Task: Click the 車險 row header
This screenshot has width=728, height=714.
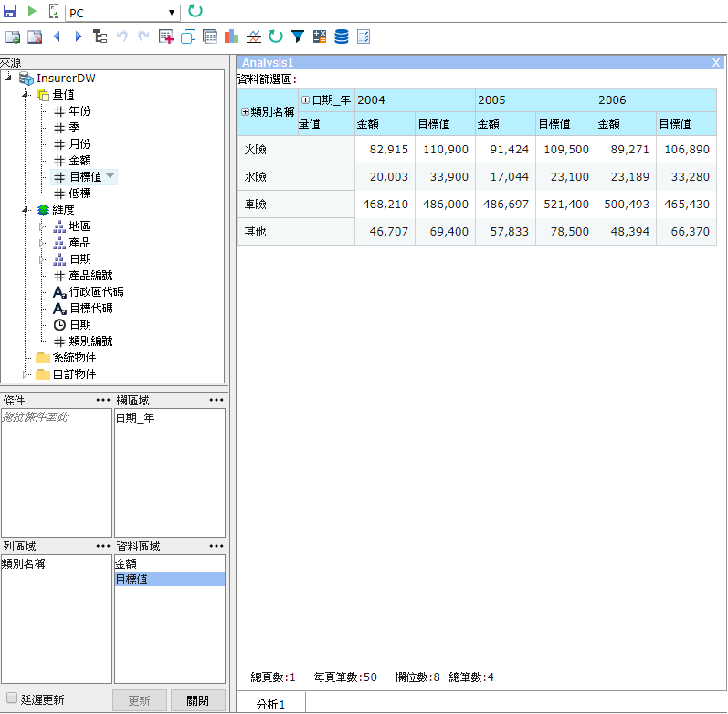Action: (296, 205)
